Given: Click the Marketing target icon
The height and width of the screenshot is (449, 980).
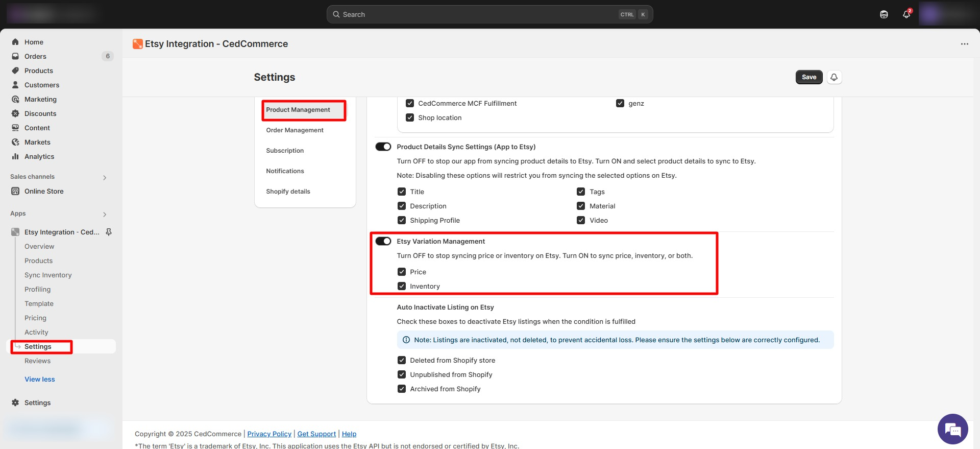Looking at the screenshot, I should pos(15,99).
